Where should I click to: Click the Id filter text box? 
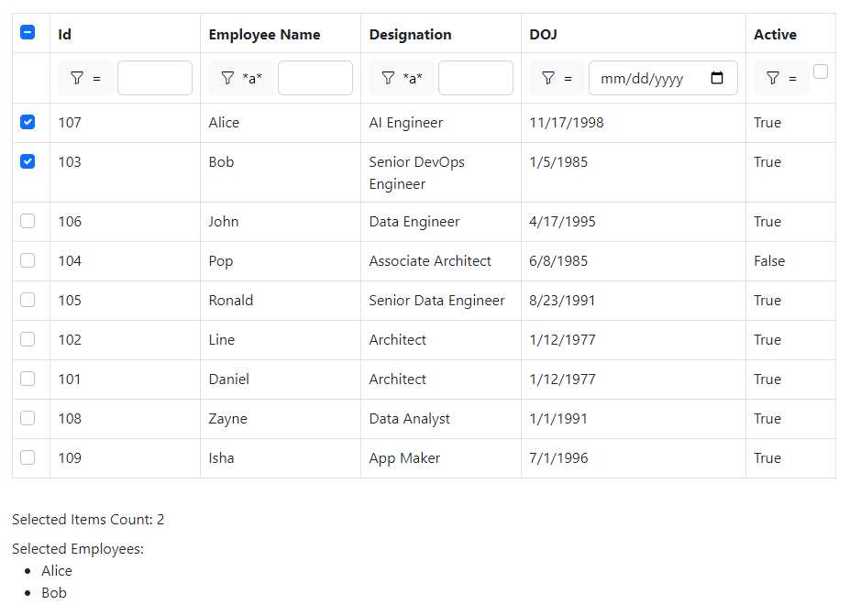click(154, 77)
